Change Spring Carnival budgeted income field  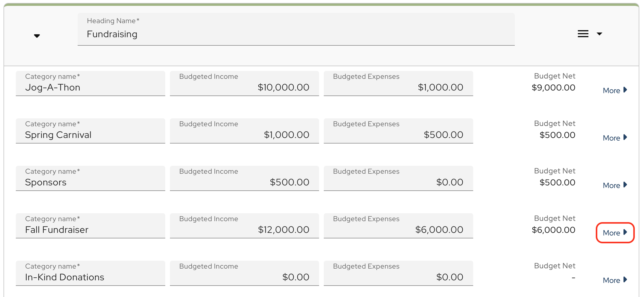click(x=244, y=135)
